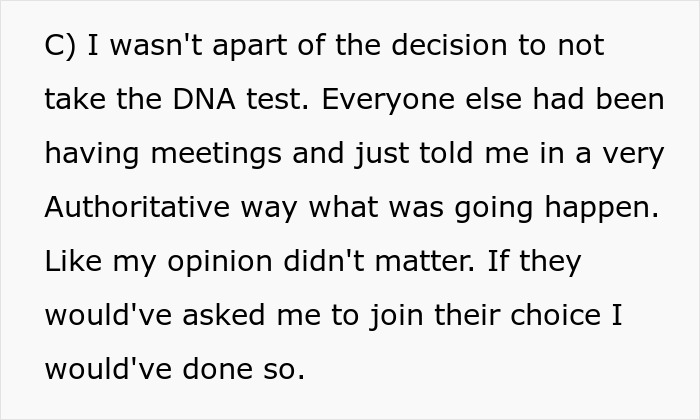The height and width of the screenshot is (420, 700).
Task: Select the word "Authoritative"
Action: pyautogui.click(x=140, y=208)
